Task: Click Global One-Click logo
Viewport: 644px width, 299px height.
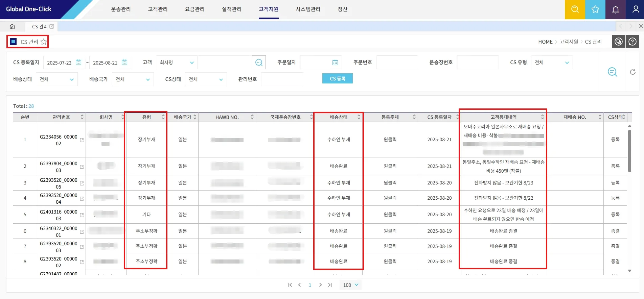Action: click(29, 9)
